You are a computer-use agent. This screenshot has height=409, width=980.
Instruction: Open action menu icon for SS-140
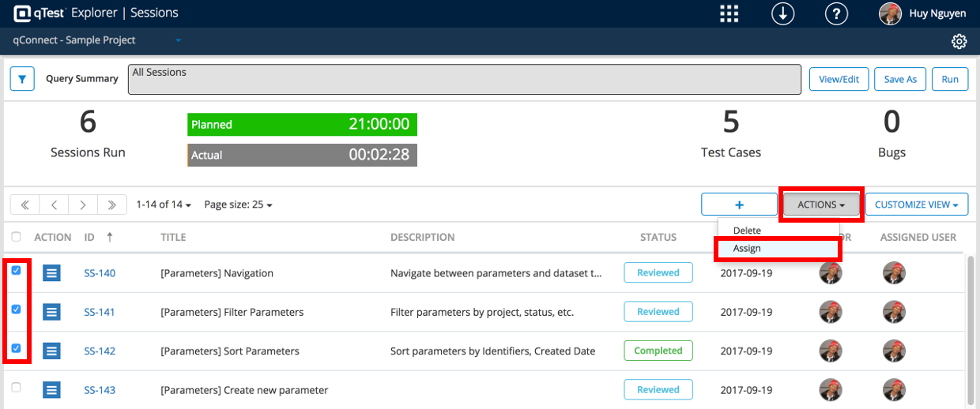[x=51, y=273]
